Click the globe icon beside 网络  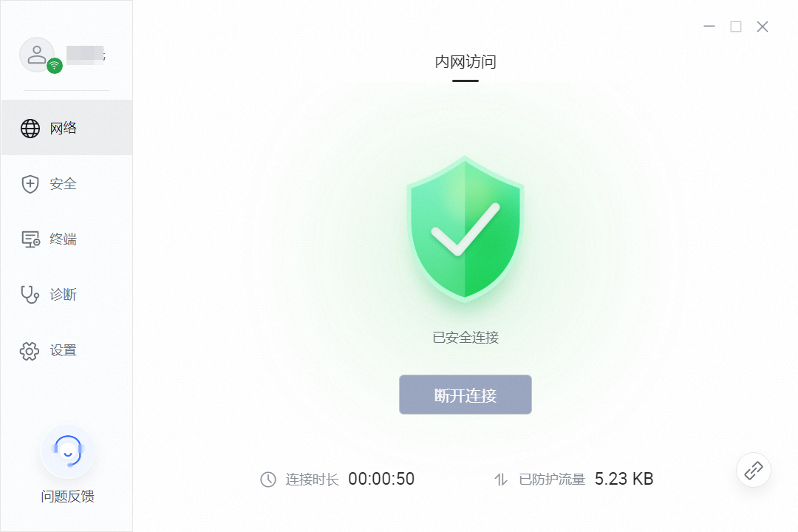click(30, 129)
